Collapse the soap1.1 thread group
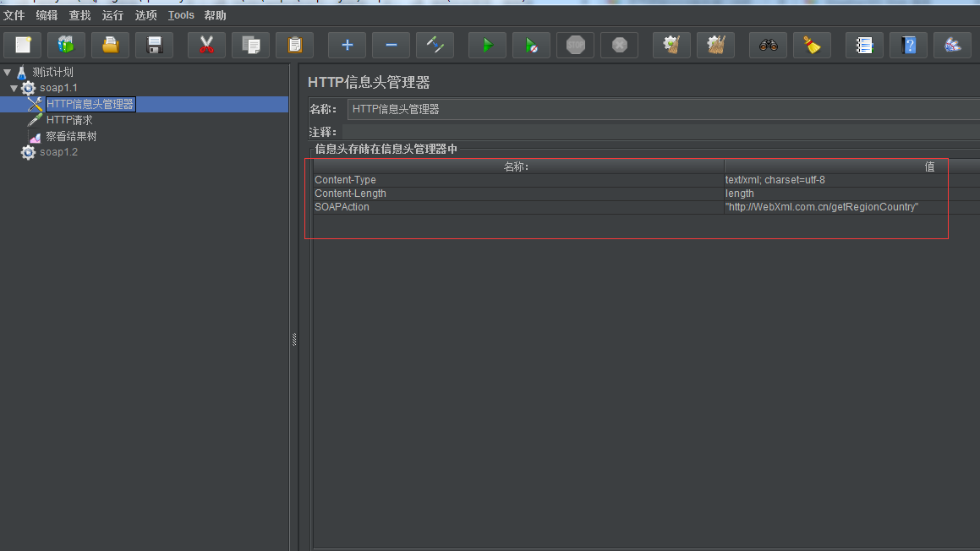The image size is (980, 551). click(14, 88)
